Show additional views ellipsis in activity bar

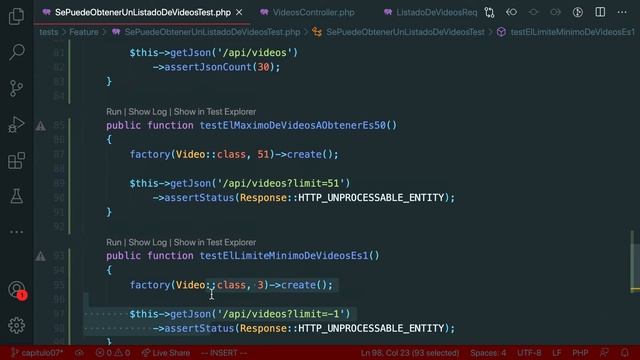[16, 232]
